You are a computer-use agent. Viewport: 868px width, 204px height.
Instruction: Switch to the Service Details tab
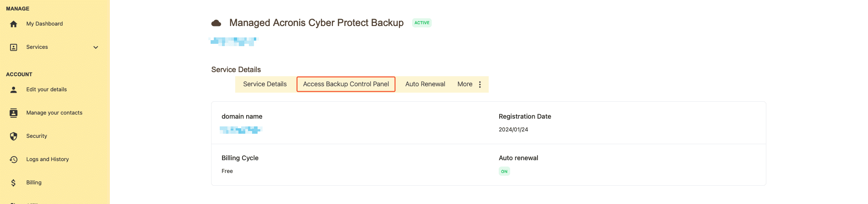click(265, 84)
